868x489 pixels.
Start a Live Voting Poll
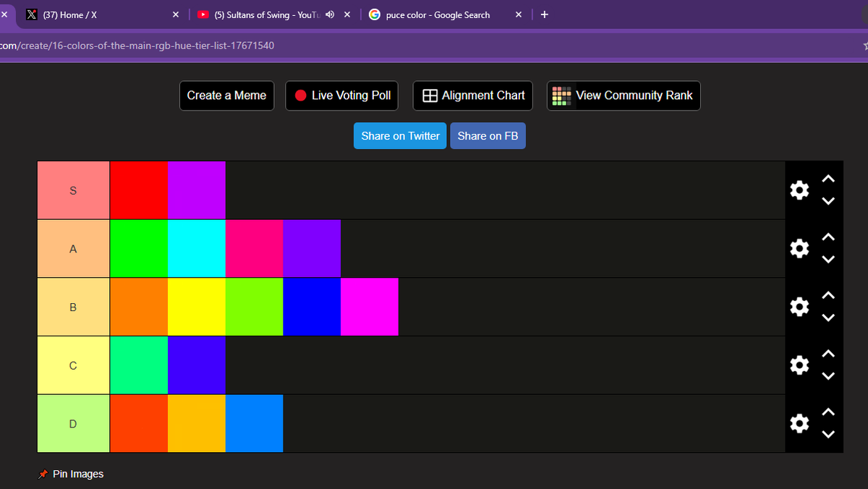pyautogui.click(x=342, y=95)
